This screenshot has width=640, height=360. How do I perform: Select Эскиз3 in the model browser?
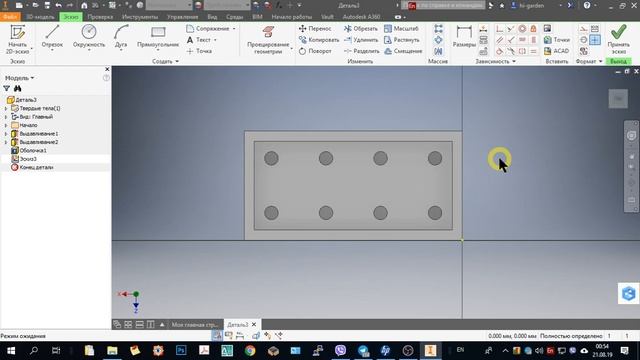tap(28, 159)
